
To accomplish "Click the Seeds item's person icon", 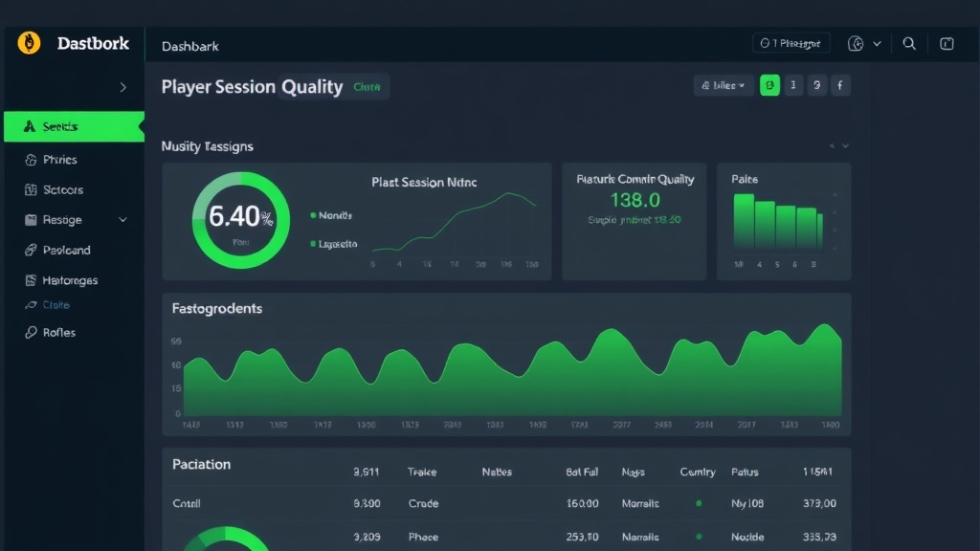I will click(x=30, y=127).
